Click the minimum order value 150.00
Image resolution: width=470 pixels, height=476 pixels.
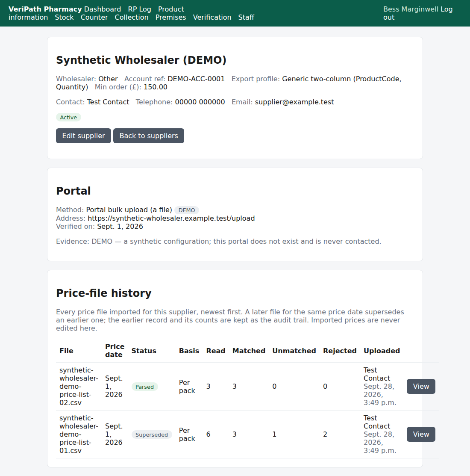(x=156, y=87)
